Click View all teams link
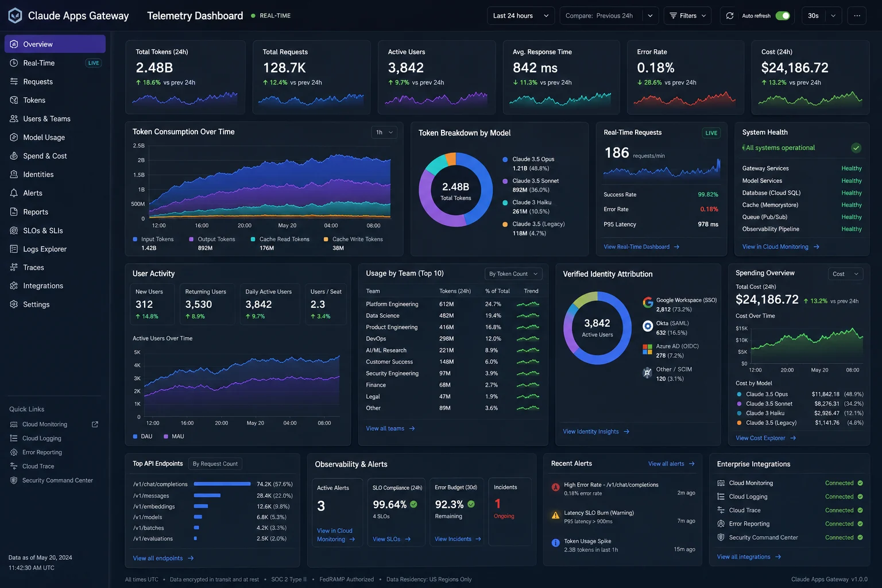 (390, 428)
